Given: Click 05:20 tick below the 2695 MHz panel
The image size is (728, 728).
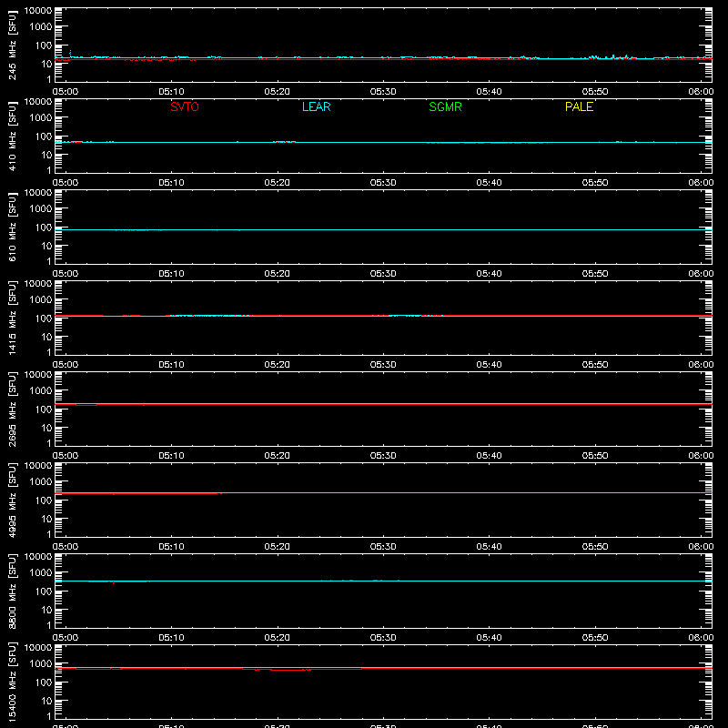Looking at the screenshot, I should (x=278, y=456).
